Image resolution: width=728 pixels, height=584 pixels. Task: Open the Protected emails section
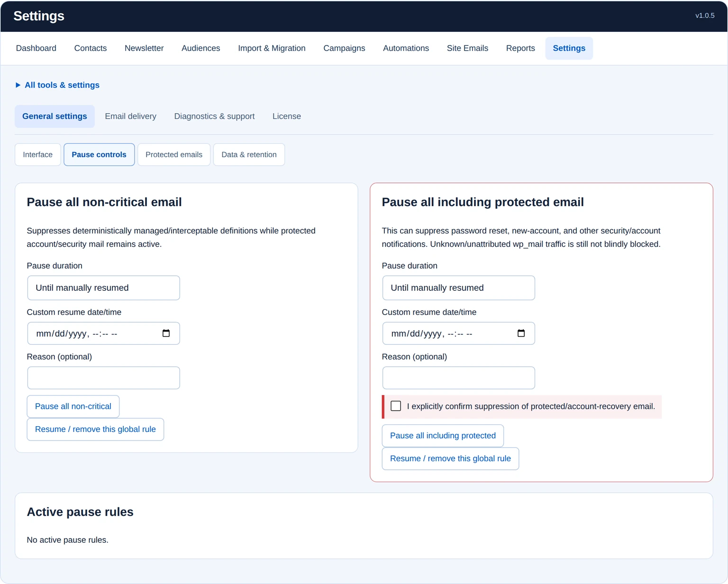[x=174, y=155]
